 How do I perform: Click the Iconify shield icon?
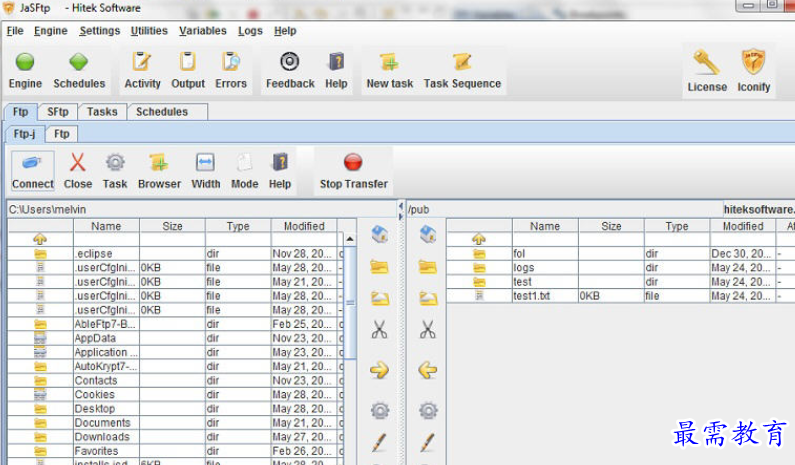(x=753, y=62)
